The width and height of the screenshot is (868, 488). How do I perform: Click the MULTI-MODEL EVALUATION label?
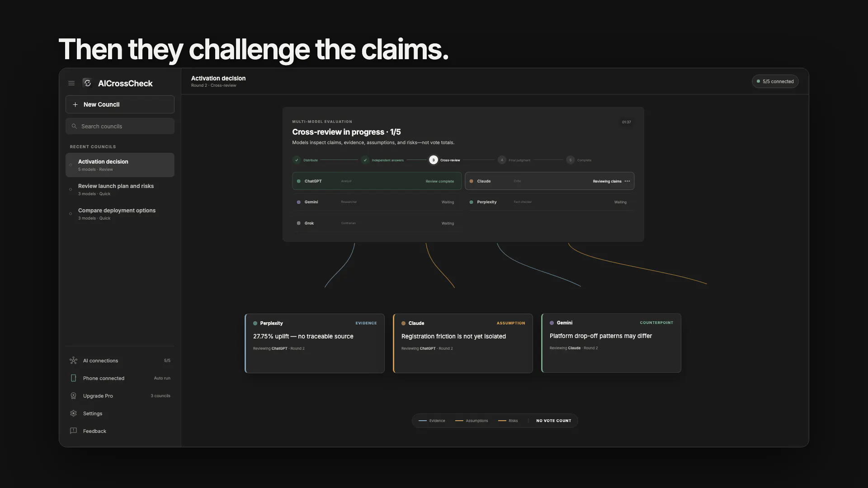[x=322, y=122]
